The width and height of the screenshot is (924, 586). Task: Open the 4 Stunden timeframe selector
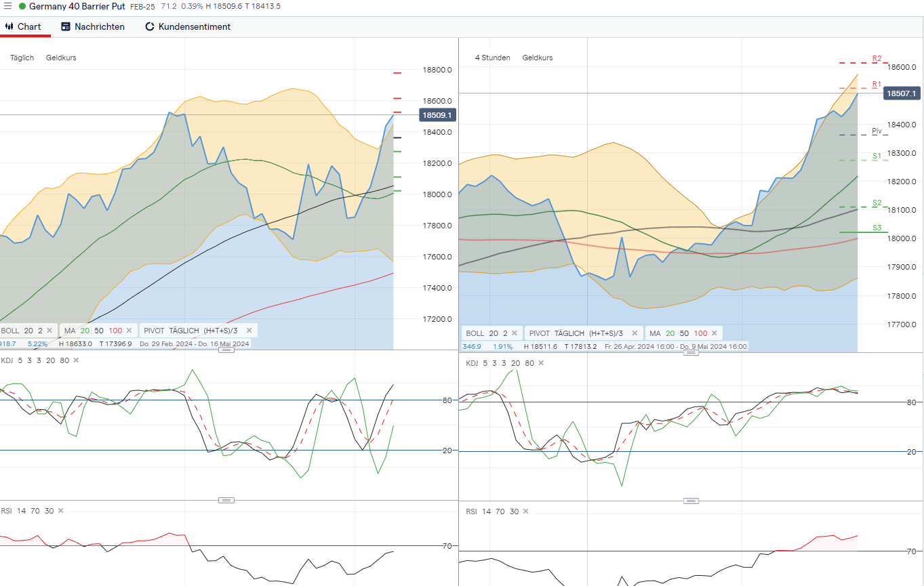[493, 58]
